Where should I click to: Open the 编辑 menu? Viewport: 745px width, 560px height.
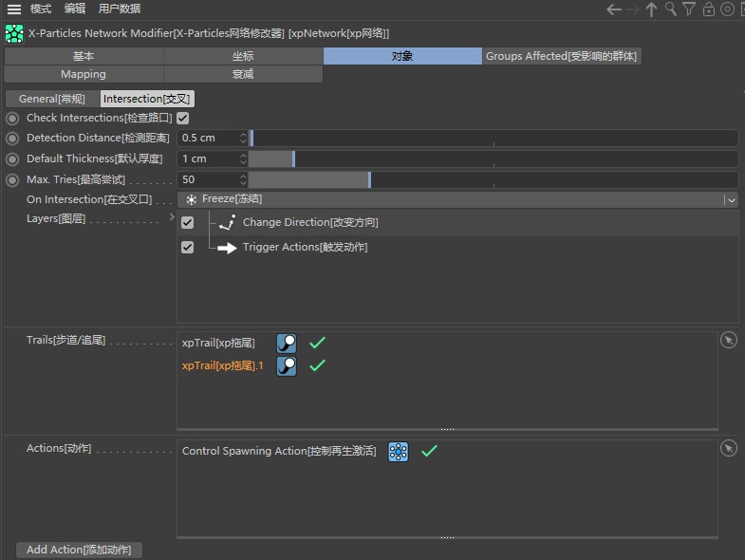point(75,9)
